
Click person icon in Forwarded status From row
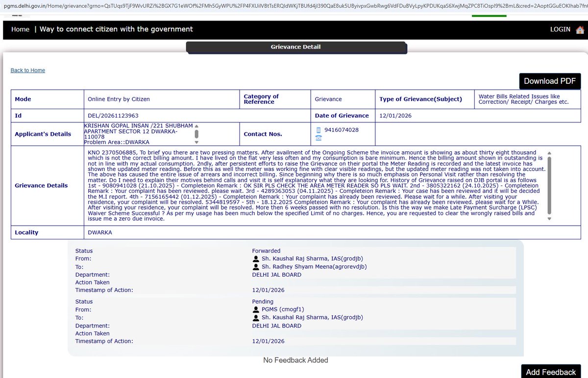(256, 259)
